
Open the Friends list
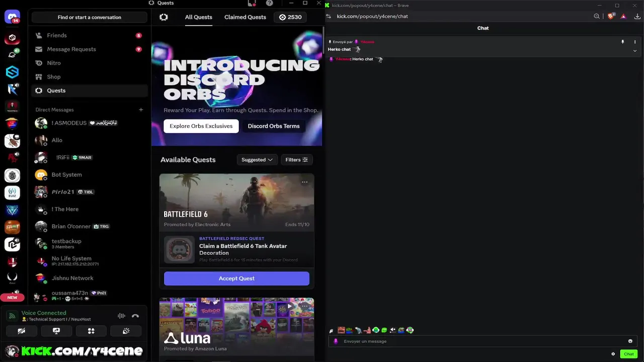point(90,35)
